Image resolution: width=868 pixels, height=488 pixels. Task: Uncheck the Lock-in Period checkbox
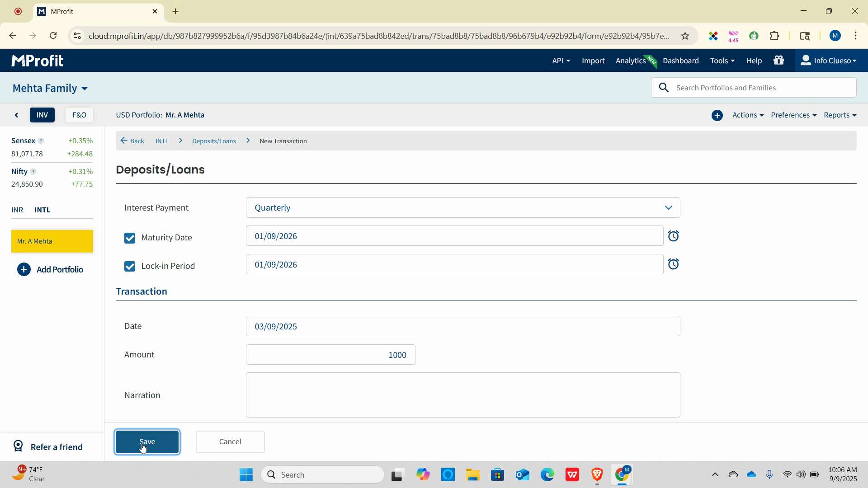(130, 266)
